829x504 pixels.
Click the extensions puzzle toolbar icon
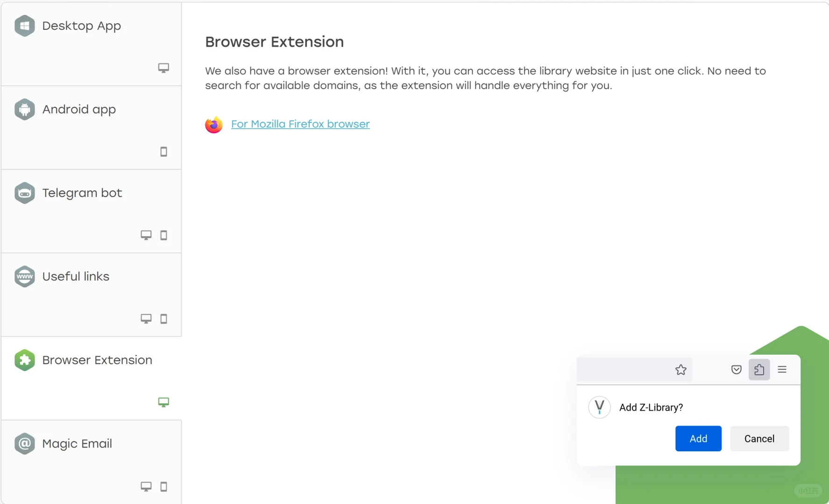point(759,370)
